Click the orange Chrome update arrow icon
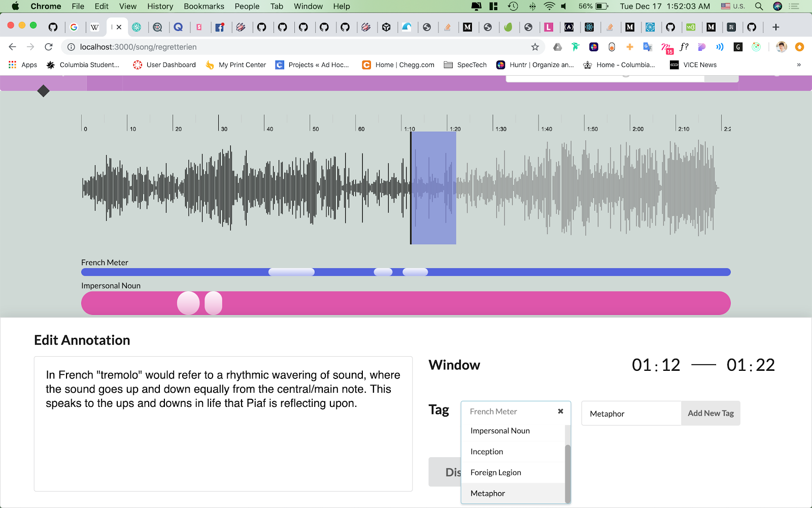This screenshot has height=508, width=812. [799, 47]
